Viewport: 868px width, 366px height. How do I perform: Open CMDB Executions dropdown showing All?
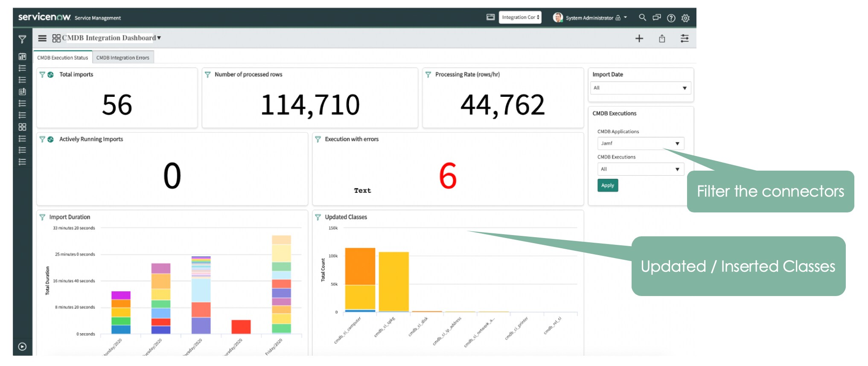coord(641,169)
